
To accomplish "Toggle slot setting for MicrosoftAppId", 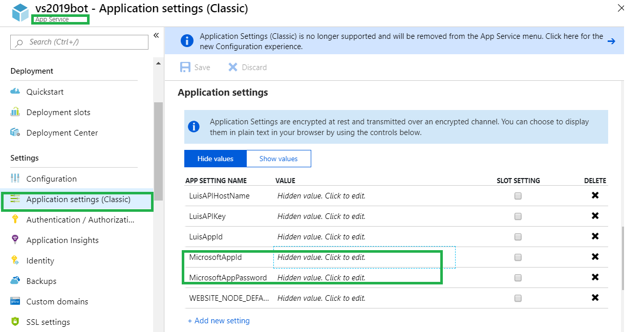I will [x=518, y=257].
